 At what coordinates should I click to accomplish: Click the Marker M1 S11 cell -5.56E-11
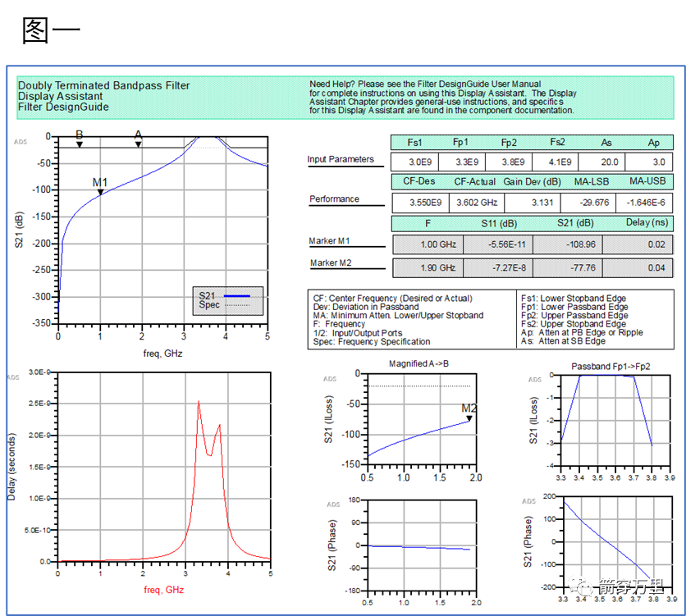click(498, 244)
